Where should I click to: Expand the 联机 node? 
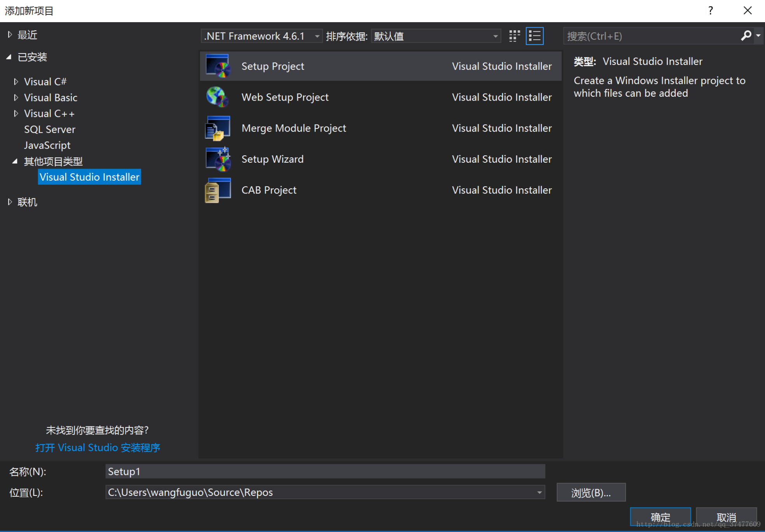(10, 202)
